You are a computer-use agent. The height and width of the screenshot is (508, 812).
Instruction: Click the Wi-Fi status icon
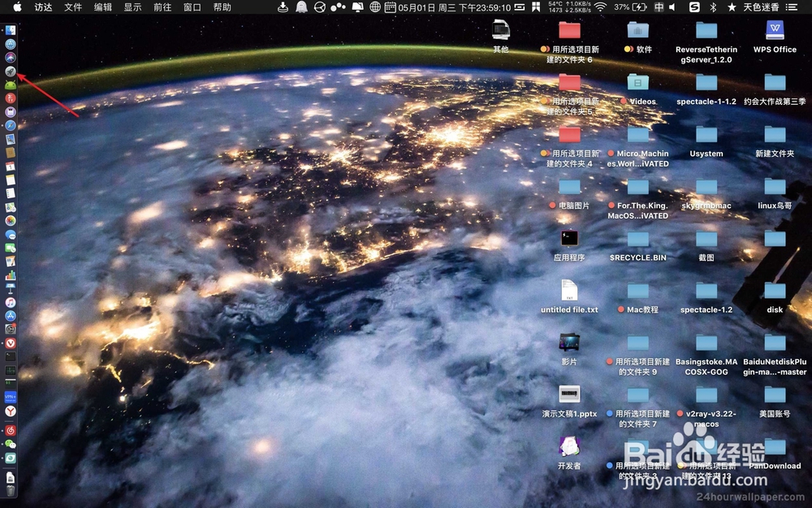(x=600, y=7)
